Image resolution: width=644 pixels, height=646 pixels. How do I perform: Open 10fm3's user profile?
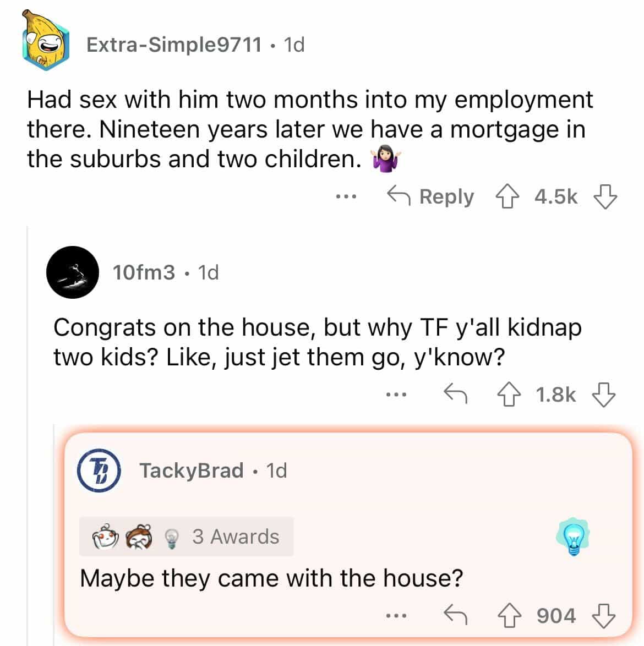tap(144, 272)
